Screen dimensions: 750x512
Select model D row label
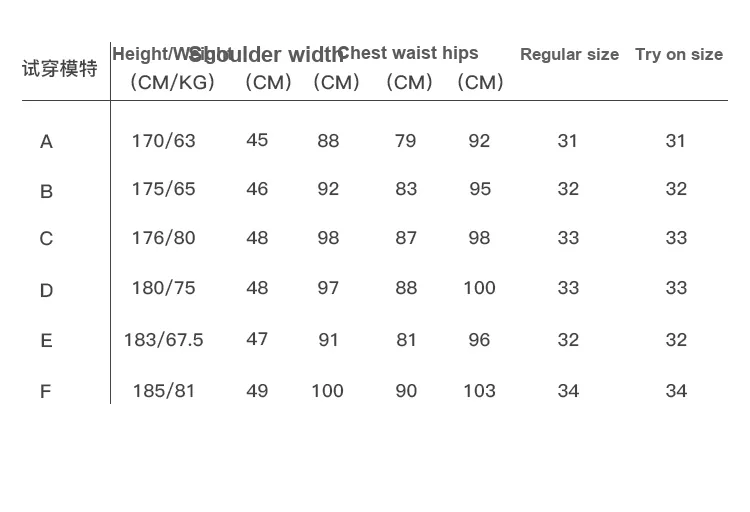pos(46,290)
